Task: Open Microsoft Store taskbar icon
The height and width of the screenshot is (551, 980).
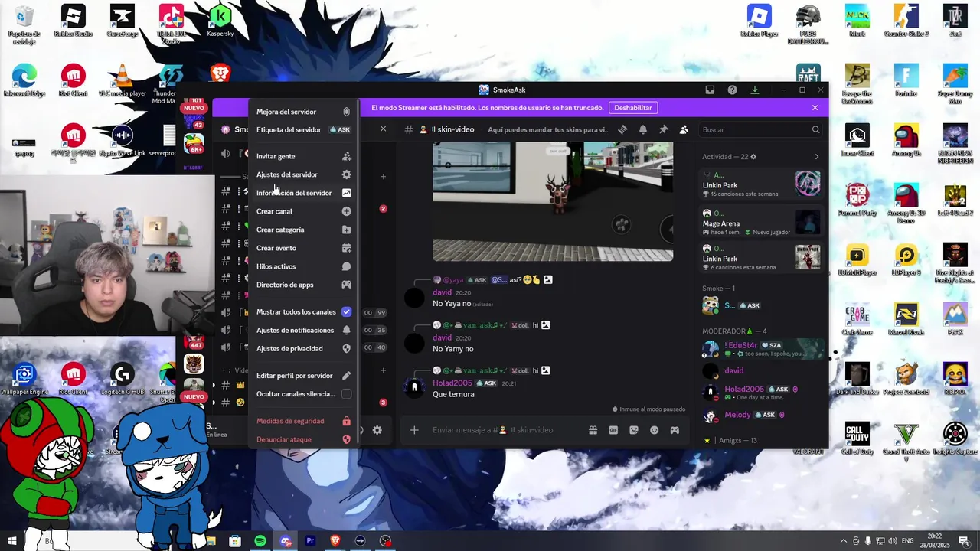Action: click(235, 541)
